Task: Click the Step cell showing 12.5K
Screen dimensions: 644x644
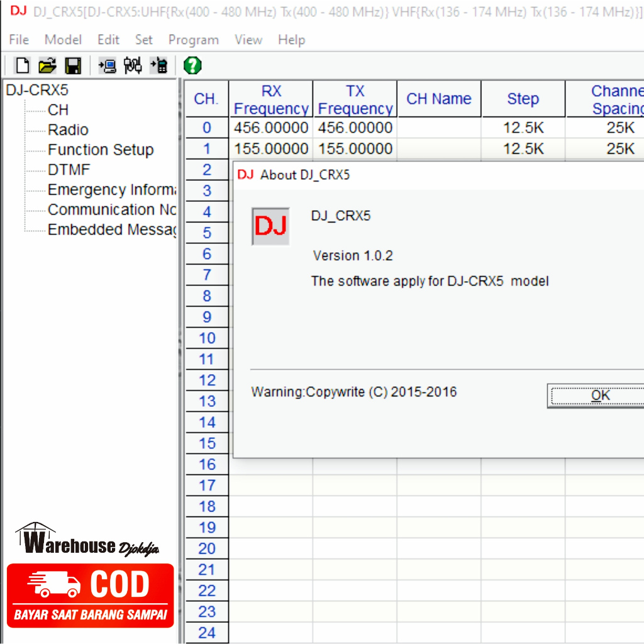Action: (x=523, y=128)
